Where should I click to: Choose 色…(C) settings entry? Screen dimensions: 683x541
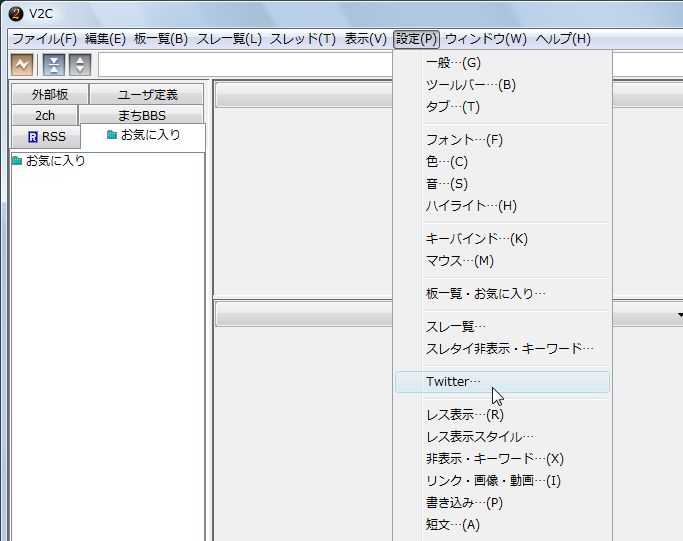[502, 162]
